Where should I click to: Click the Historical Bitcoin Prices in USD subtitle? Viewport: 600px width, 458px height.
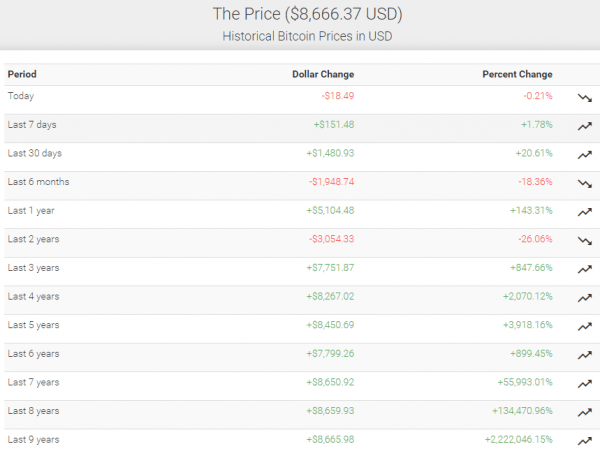307,36
